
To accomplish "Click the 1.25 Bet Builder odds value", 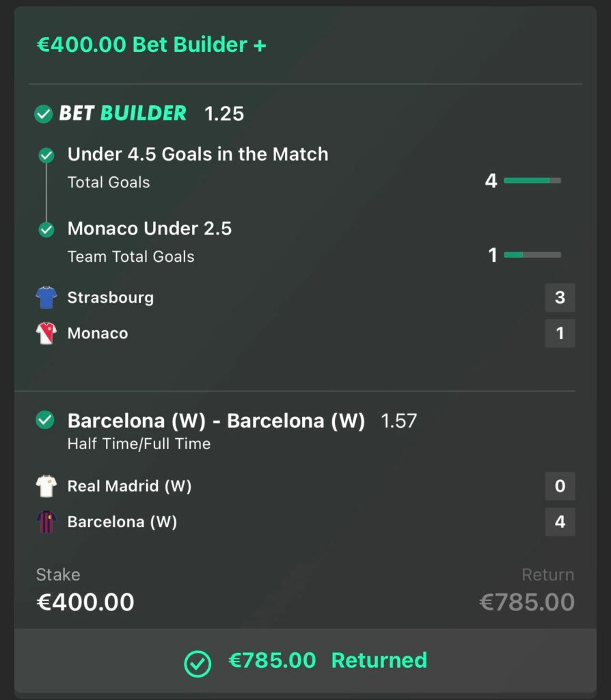I will 226,114.
